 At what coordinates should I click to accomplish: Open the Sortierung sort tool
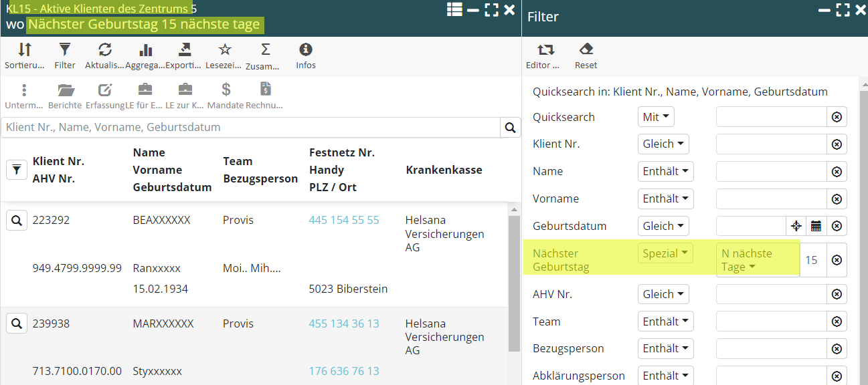click(24, 50)
